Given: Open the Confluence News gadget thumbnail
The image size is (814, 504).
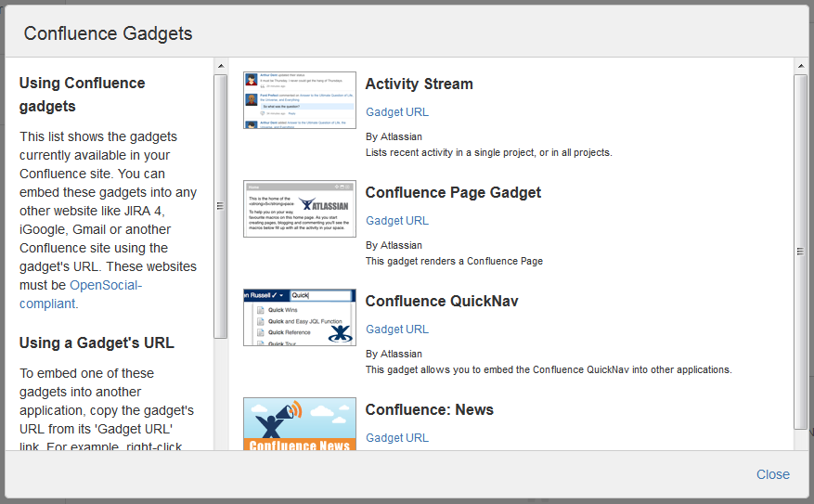Looking at the screenshot, I should [x=300, y=423].
